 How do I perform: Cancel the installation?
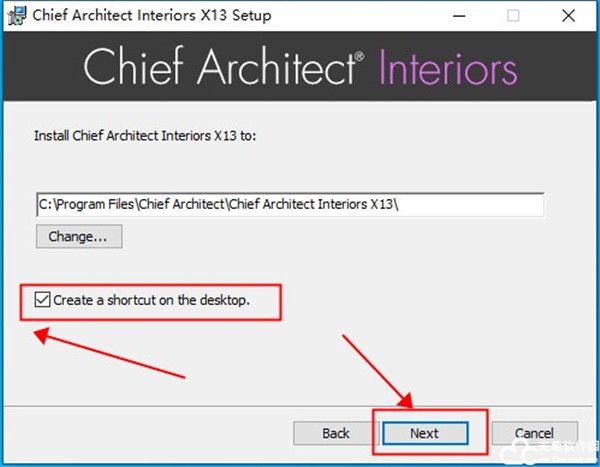pyautogui.click(x=534, y=433)
